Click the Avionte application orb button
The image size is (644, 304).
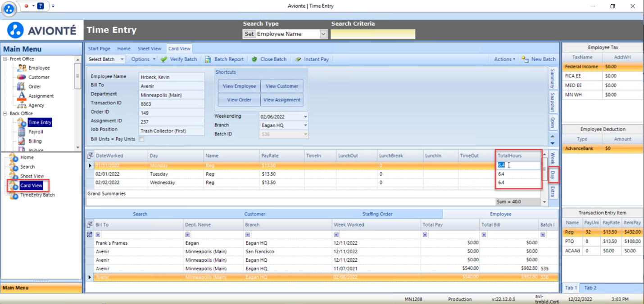click(x=9, y=8)
